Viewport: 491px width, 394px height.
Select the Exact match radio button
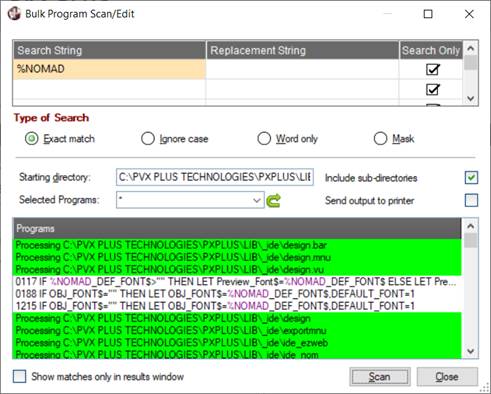pyautogui.click(x=32, y=139)
